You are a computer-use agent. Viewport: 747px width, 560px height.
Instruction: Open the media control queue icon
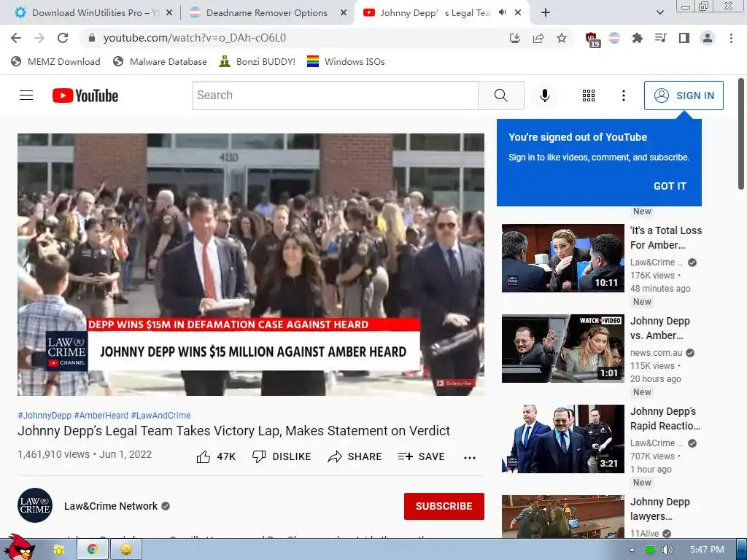(x=660, y=38)
